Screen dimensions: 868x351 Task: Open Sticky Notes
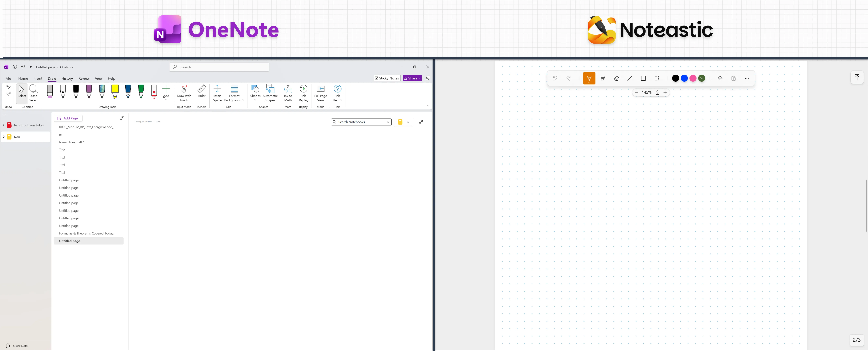tap(387, 78)
